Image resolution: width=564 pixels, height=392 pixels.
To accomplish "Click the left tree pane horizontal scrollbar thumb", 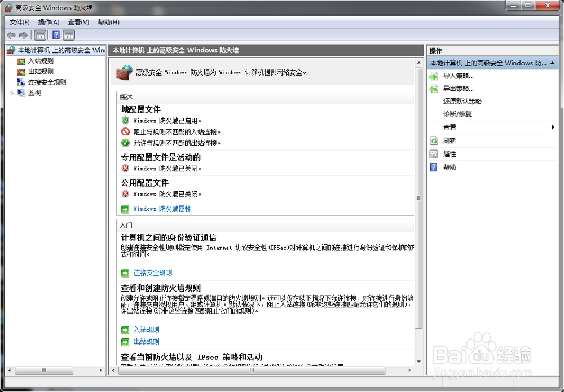I will (44, 371).
